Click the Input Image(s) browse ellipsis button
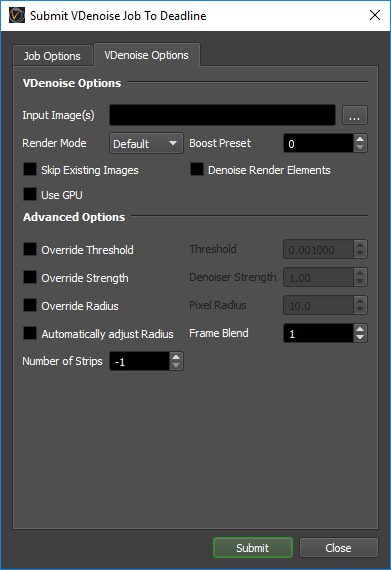The width and height of the screenshot is (391, 570). [x=355, y=116]
